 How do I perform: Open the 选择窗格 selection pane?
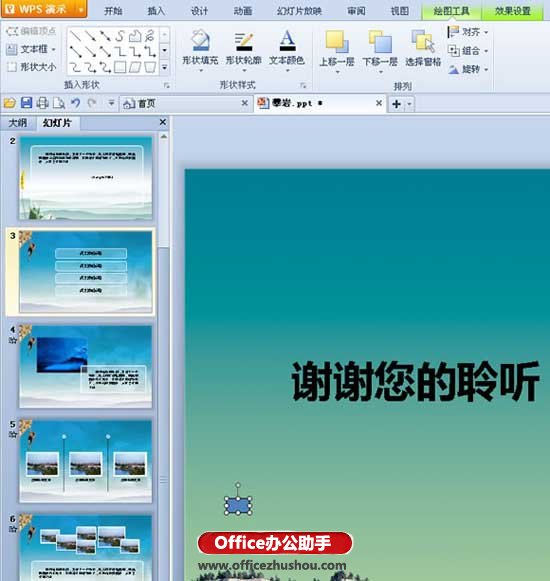click(x=423, y=41)
